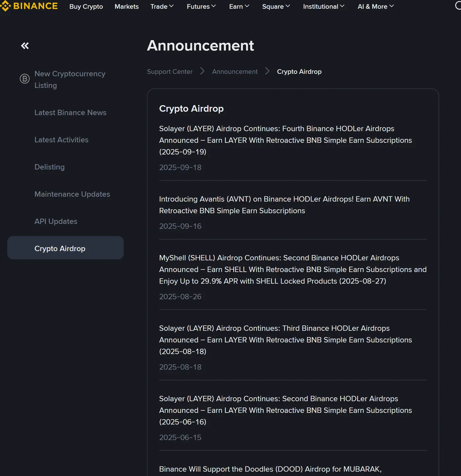Click the Crypto Airdrop breadcrumb text
The width and height of the screenshot is (461, 476).
coord(299,72)
